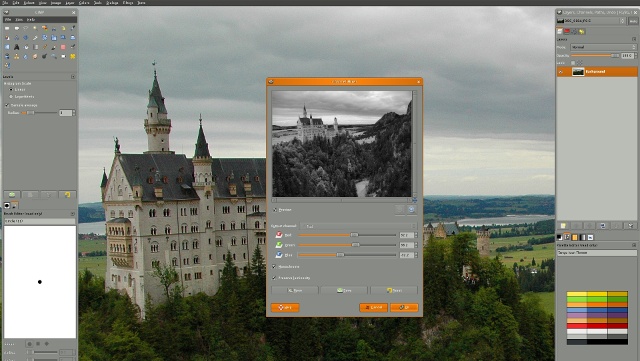Viewport: 640px width, 361px height.
Task: Click the Reset button in mixer dialog
Action: click(x=394, y=290)
